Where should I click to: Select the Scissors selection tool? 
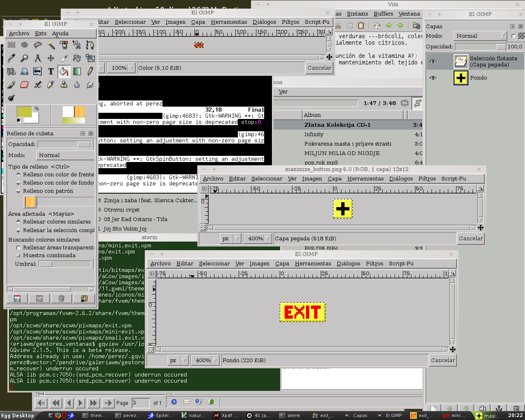coord(77,45)
